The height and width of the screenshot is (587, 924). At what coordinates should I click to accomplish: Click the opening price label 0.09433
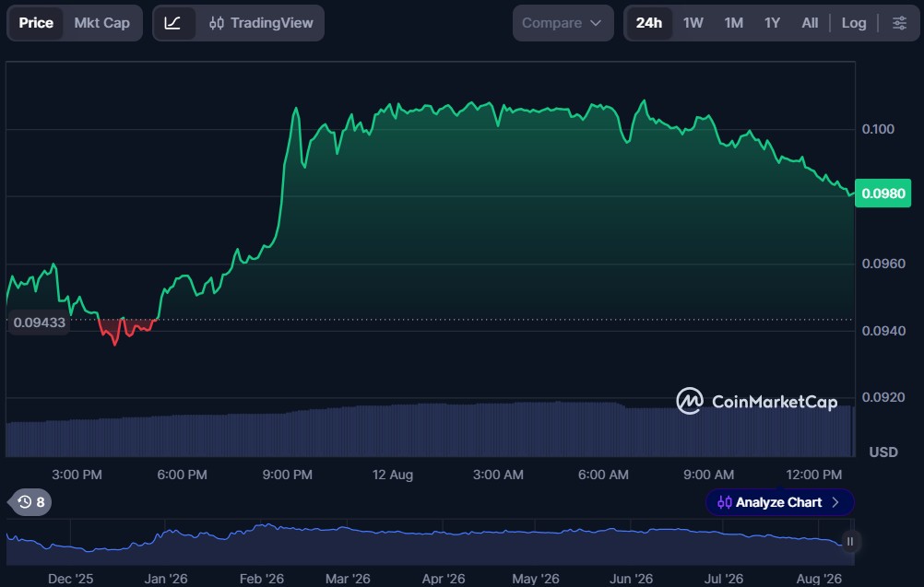coord(39,322)
